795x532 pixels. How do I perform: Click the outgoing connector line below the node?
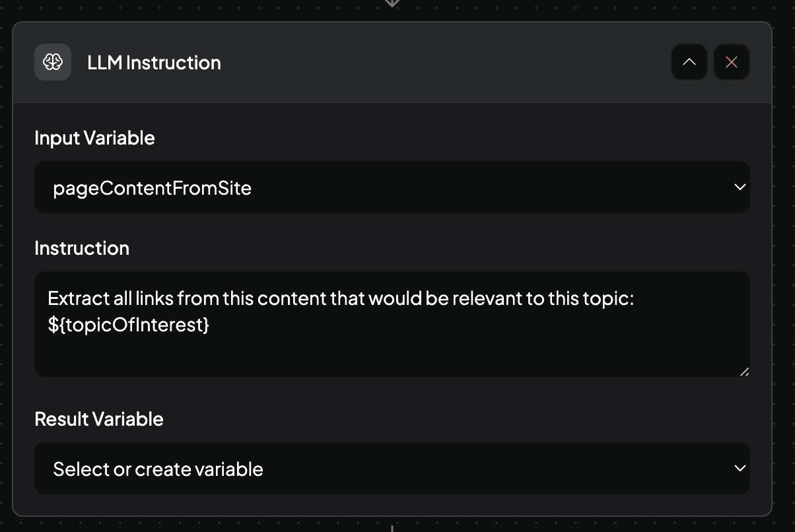point(392,528)
